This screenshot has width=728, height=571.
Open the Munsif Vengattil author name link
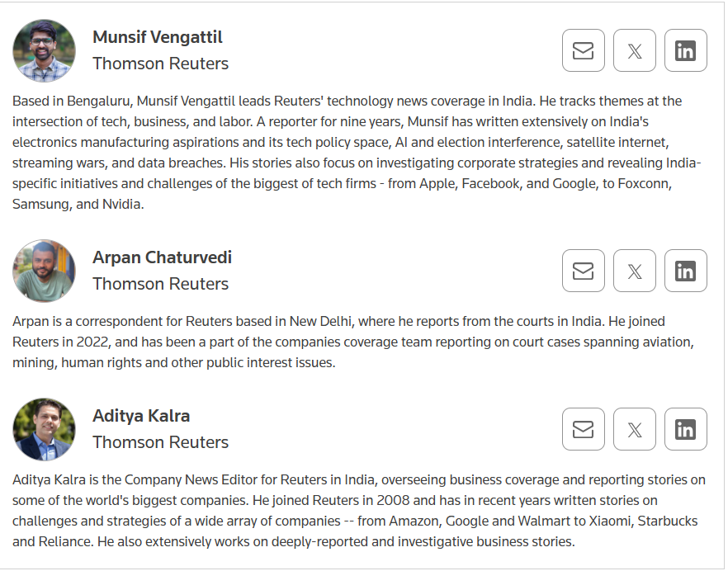click(x=158, y=37)
